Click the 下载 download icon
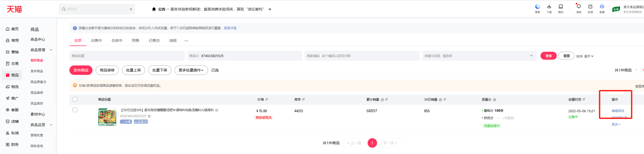644x154 pixels. point(549,7)
